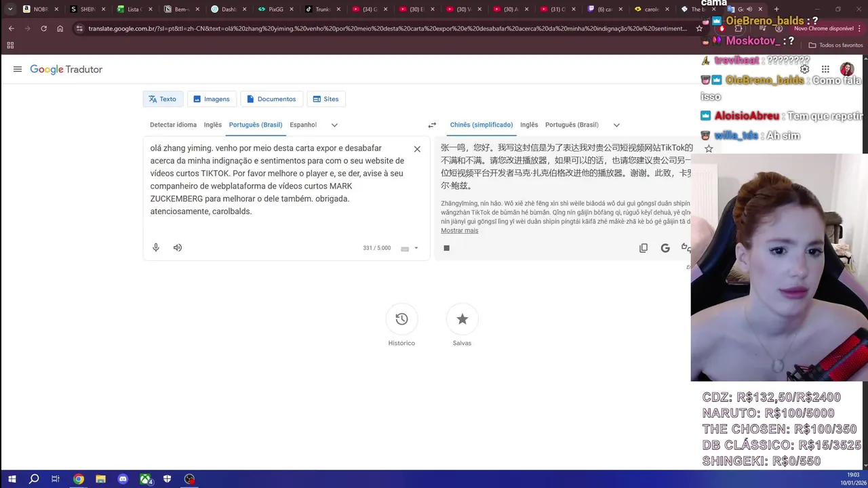The image size is (868, 488).
Task: Open Todos os favoritos bookmarks folder
Action: pos(835,45)
